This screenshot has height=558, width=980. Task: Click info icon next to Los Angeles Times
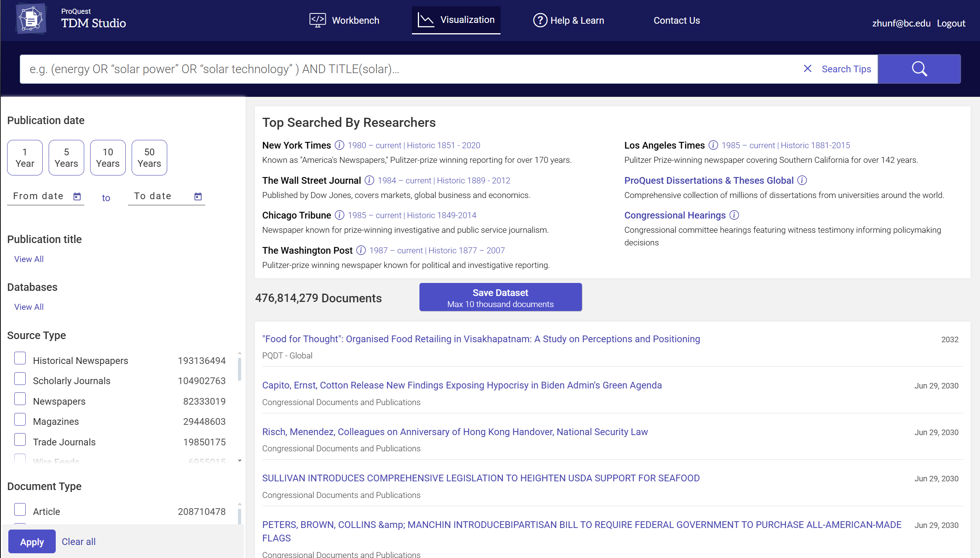[713, 145]
